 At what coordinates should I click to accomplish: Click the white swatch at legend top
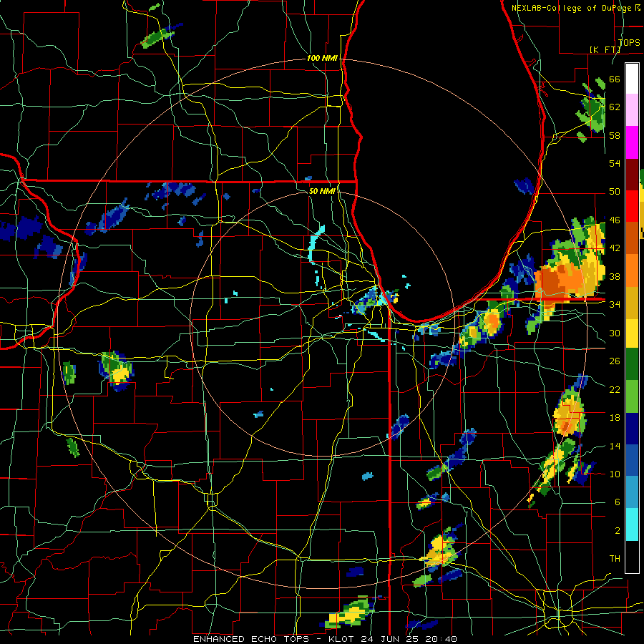632,79
